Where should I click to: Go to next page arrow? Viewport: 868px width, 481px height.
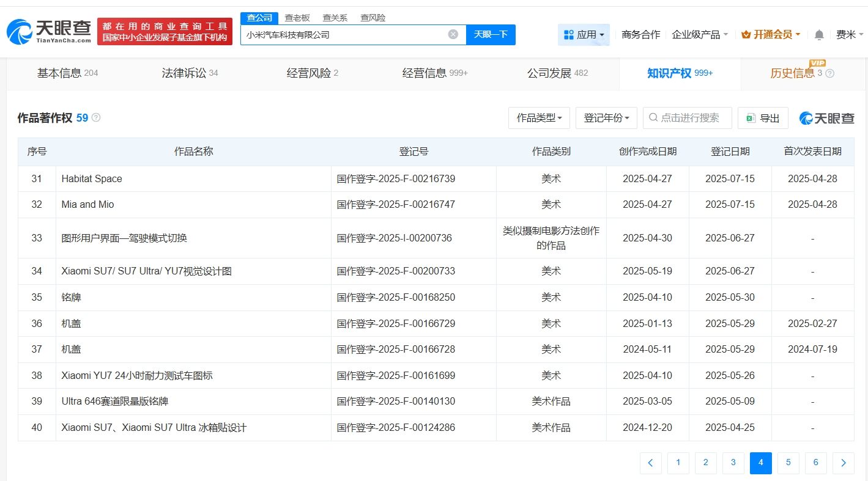(843, 463)
